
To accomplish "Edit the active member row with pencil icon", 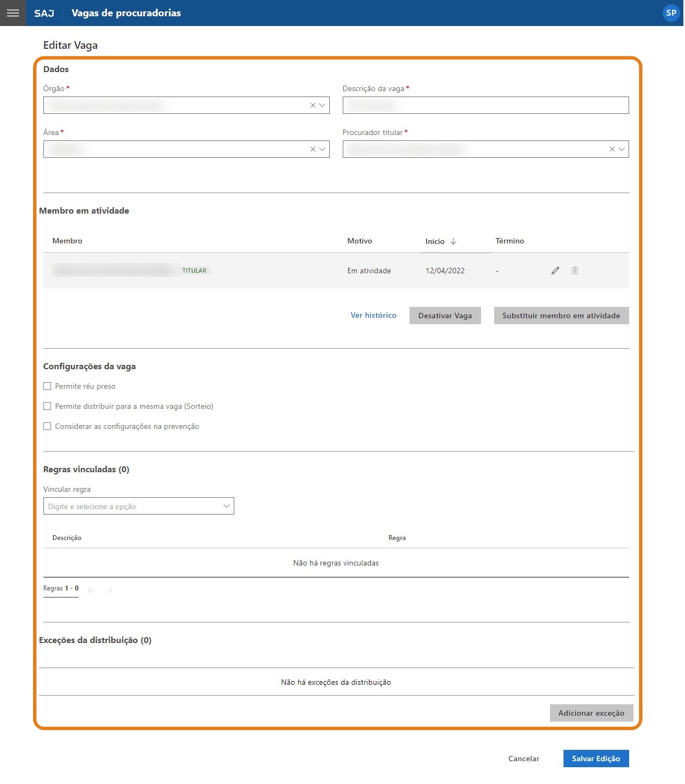I will coord(555,271).
